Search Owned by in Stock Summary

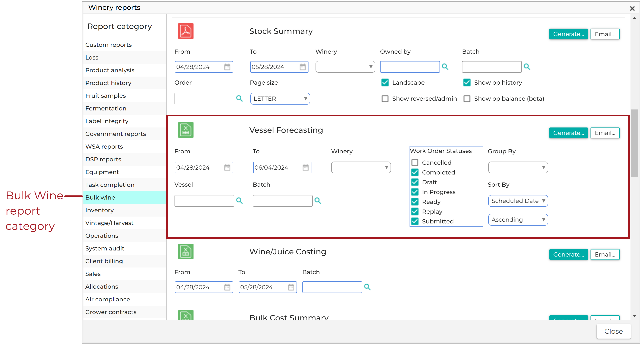point(445,67)
